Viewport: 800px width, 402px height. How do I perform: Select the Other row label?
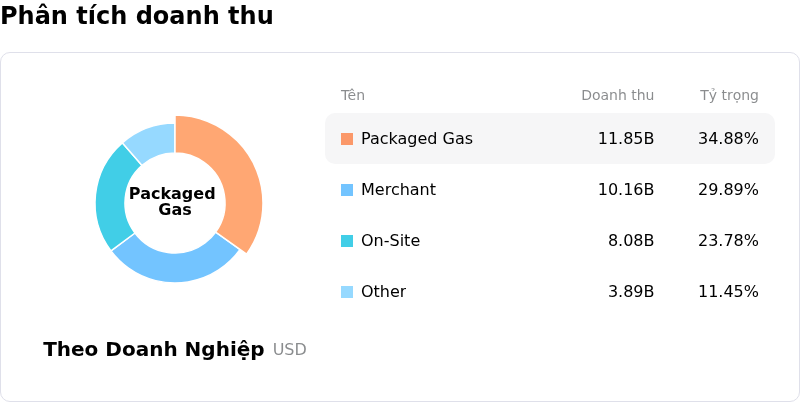coord(384,292)
